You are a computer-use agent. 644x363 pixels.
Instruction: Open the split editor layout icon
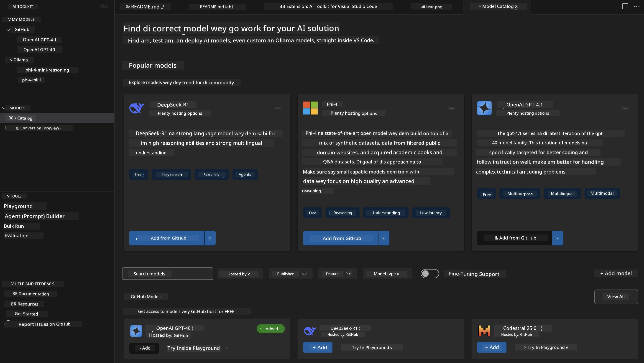pyautogui.click(x=625, y=7)
